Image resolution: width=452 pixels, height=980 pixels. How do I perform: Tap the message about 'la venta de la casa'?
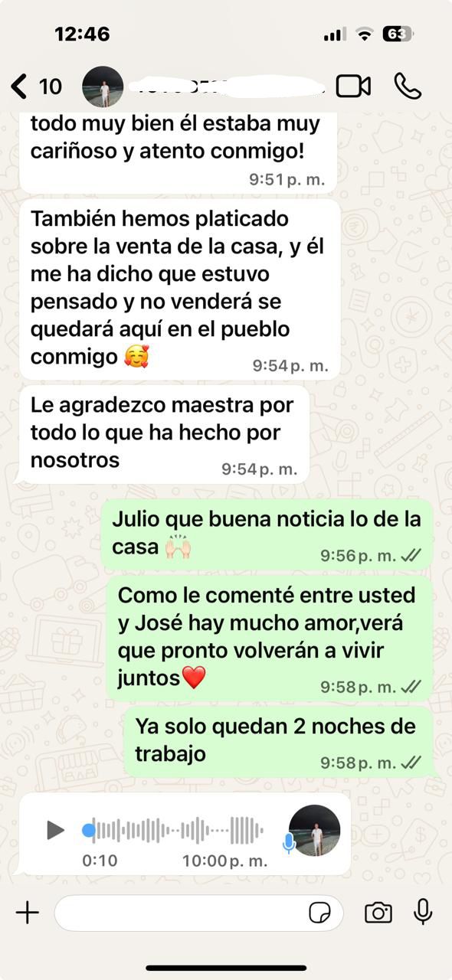click(179, 289)
